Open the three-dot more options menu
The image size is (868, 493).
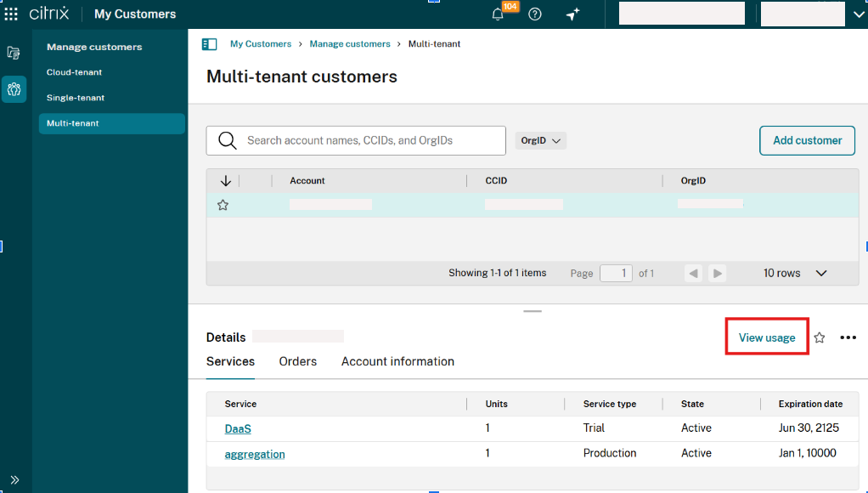tap(848, 337)
